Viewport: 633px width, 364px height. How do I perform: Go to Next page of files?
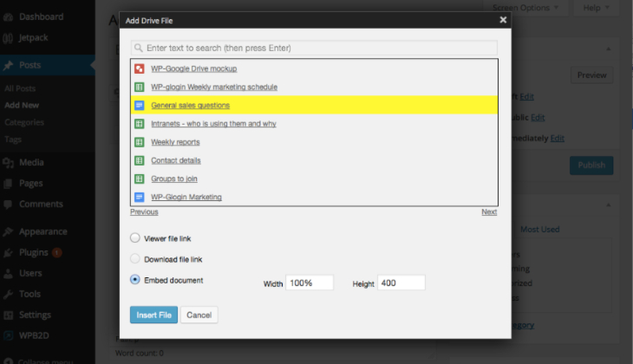489,211
